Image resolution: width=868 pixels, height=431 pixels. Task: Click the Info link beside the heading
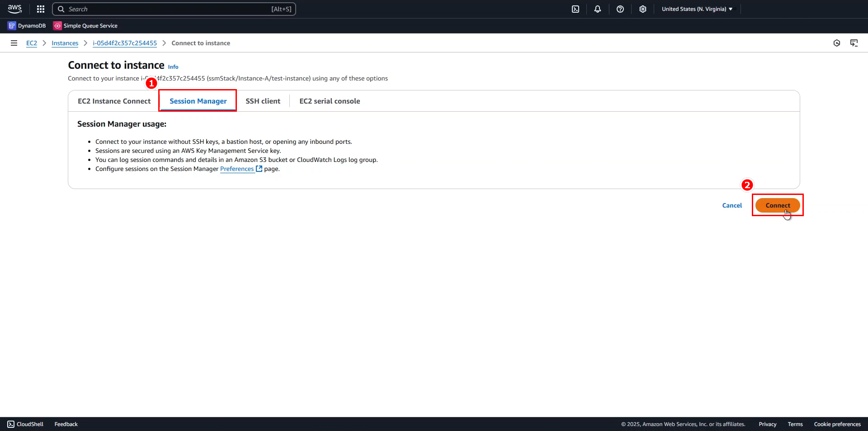point(173,67)
